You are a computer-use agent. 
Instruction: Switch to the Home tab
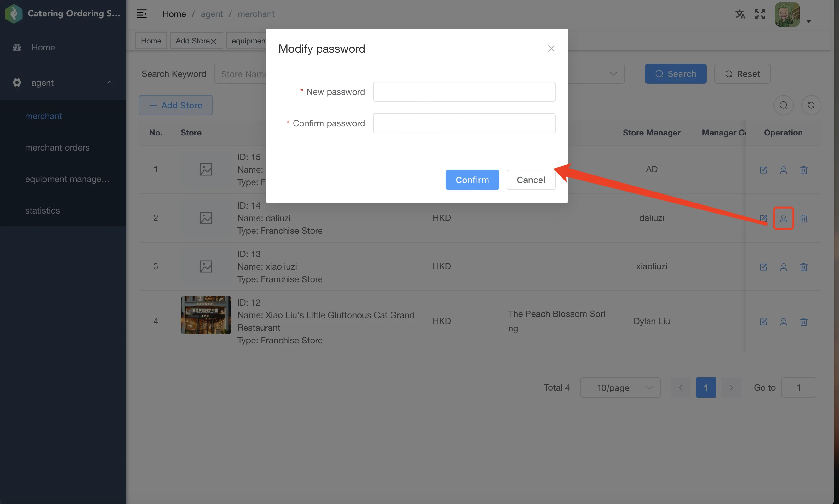[x=151, y=40]
